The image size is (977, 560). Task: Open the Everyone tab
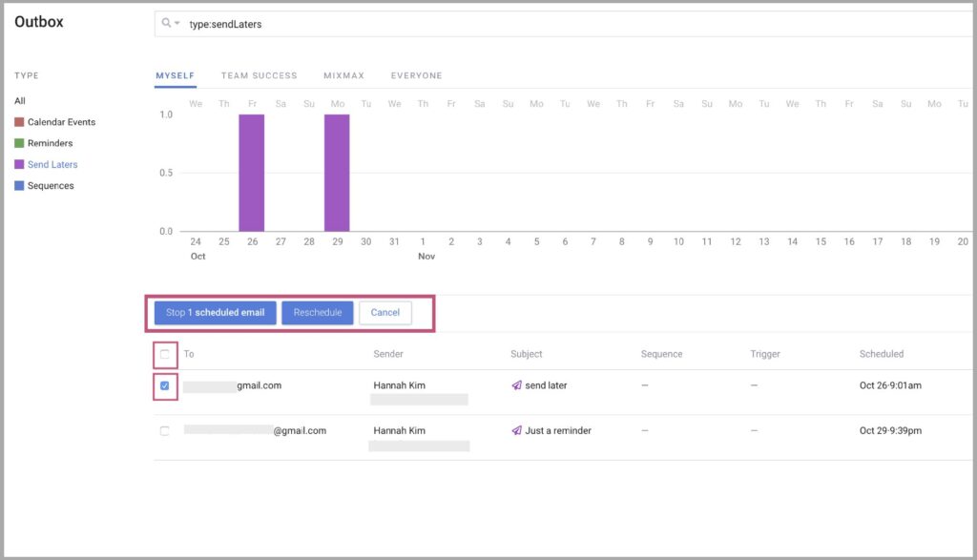(x=416, y=75)
